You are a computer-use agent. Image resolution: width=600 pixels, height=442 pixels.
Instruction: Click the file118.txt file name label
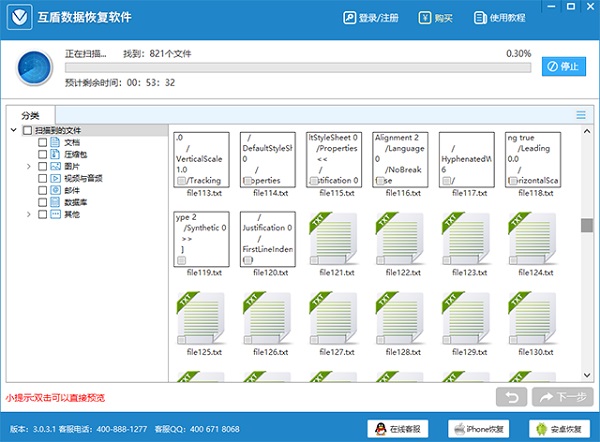tap(536, 193)
